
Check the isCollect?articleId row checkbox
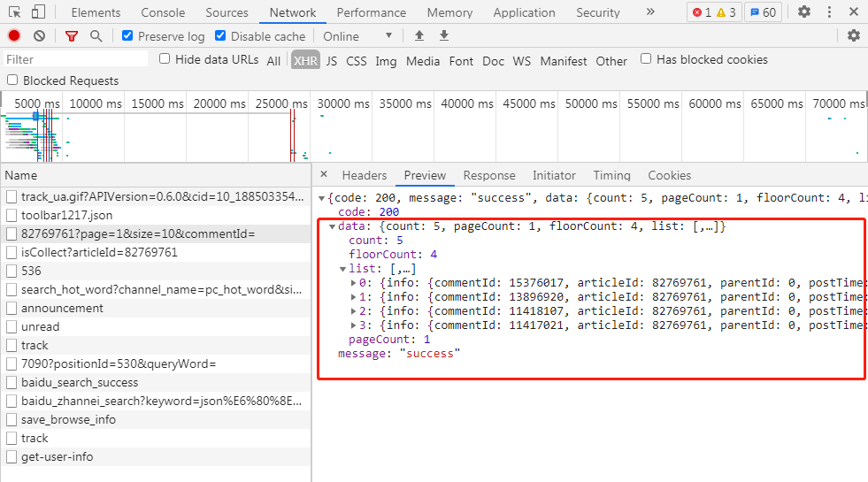pyautogui.click(x=12, y=252)
